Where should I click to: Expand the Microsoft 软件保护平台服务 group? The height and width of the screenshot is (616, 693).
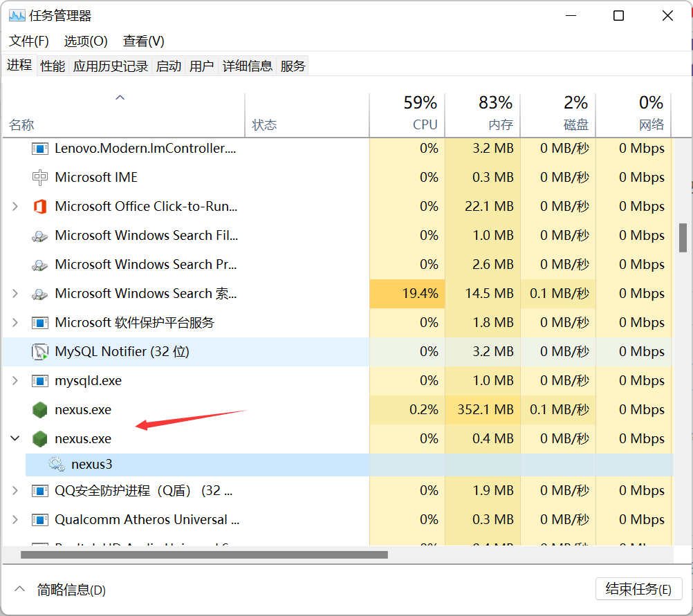coord(15,323)
